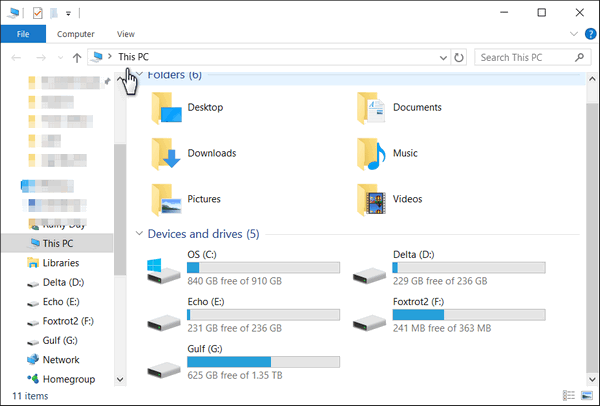The width and height of the screenshot is (600, 406).
Task: Click the main pane scroll down arrow
Action: coord(592,380)
